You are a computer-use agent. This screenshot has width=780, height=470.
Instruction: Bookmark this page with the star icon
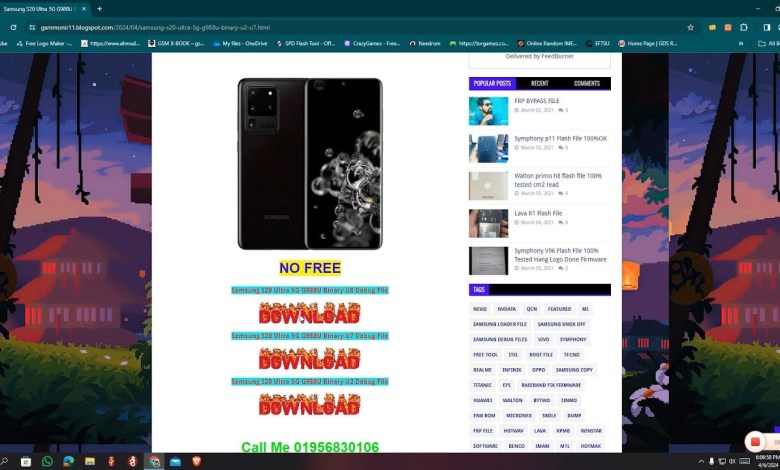coord(690,27)
